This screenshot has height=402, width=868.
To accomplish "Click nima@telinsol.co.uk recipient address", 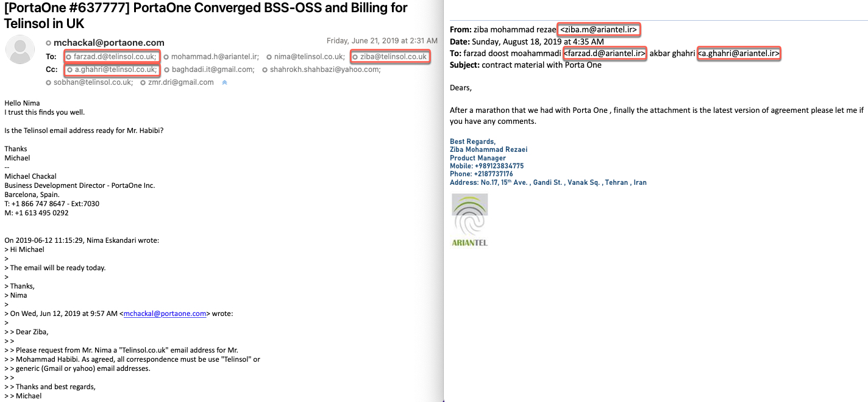I will 309,57.
